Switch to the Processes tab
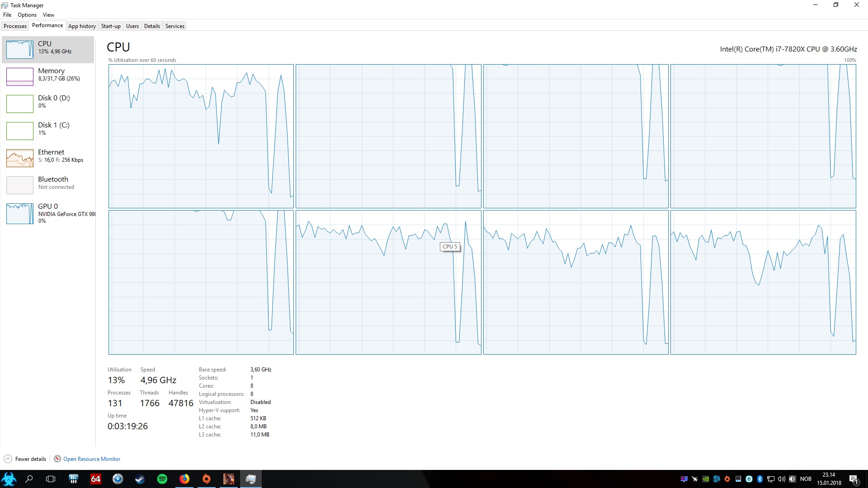Viewport: 868px width, 488px height. click(x=15, y=26)
